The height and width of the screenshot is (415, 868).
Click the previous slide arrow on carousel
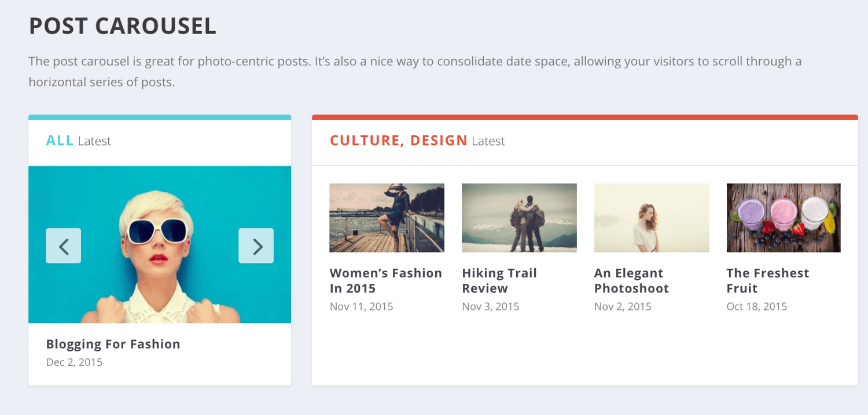click(x=64, y=246)
